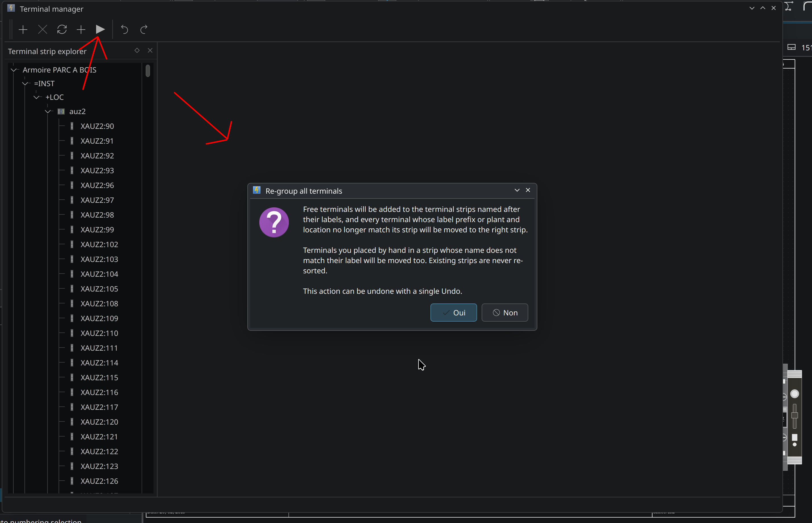Click the Terminal manager window up chevron
812x523 pixels.
click(763, 8)
